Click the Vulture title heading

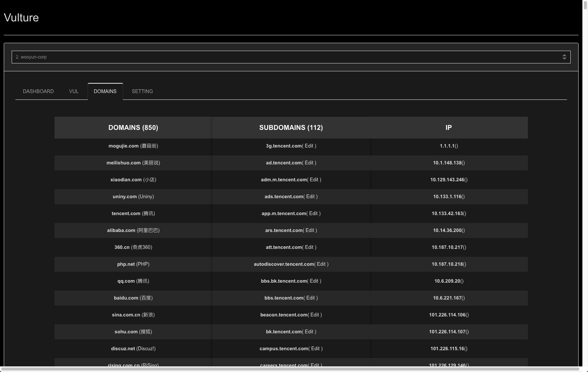(21, 18)
